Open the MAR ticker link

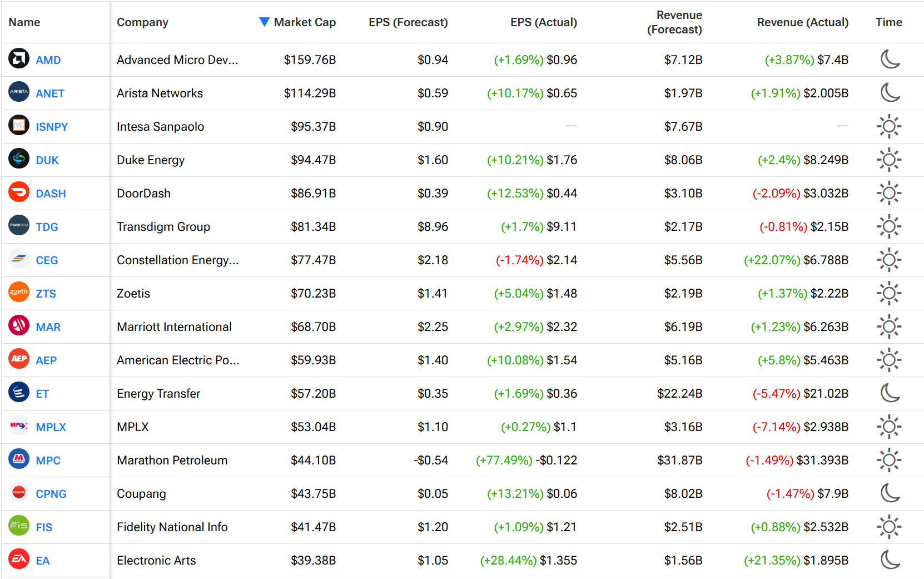(x=48, y=327)
